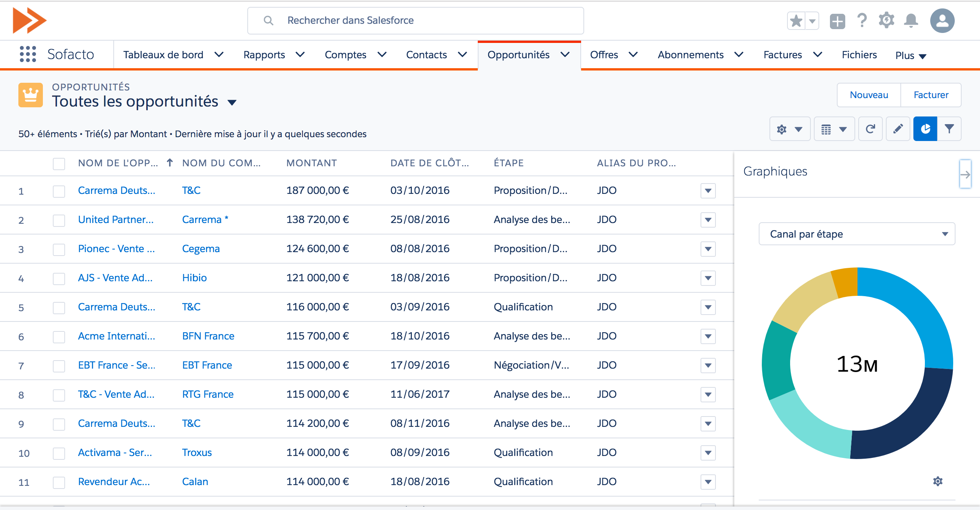Open row actions for Hibio row
This screenshot has height=510, width=980.
click(x=708, y=278)
